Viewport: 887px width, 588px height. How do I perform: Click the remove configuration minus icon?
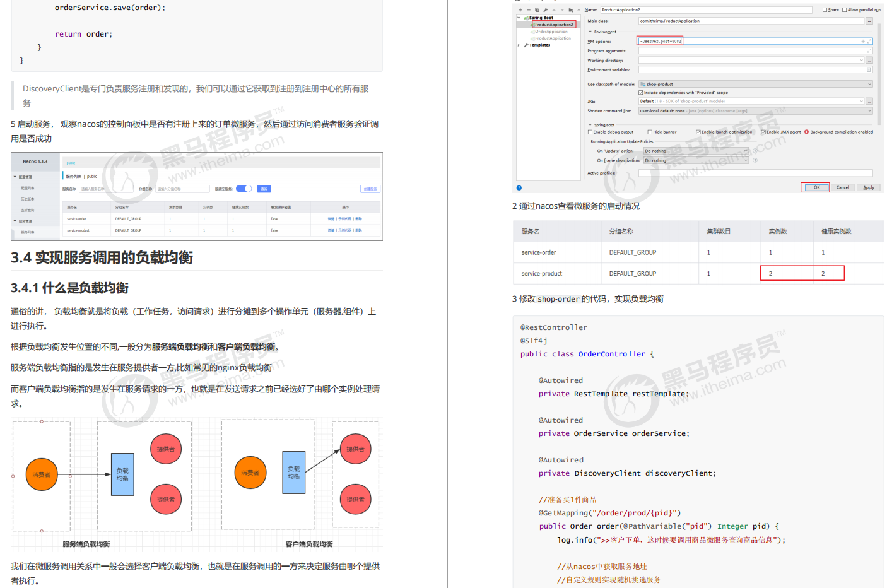(529, 10)
